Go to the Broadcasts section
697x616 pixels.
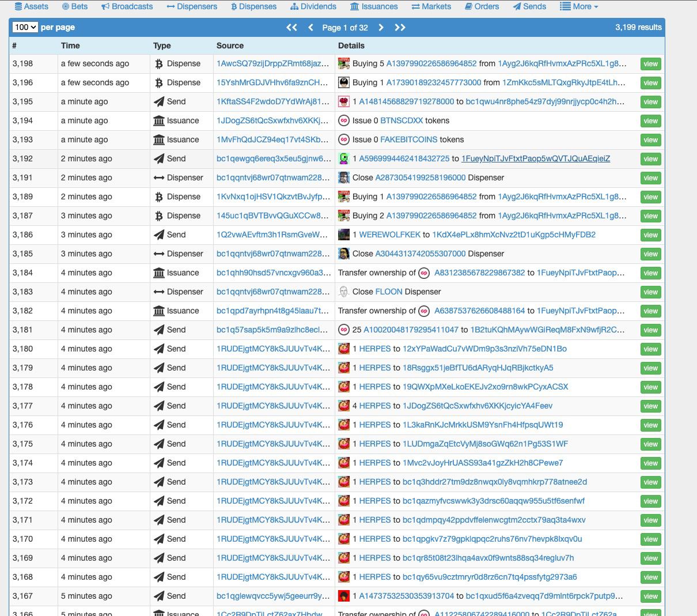click(127, 6)
